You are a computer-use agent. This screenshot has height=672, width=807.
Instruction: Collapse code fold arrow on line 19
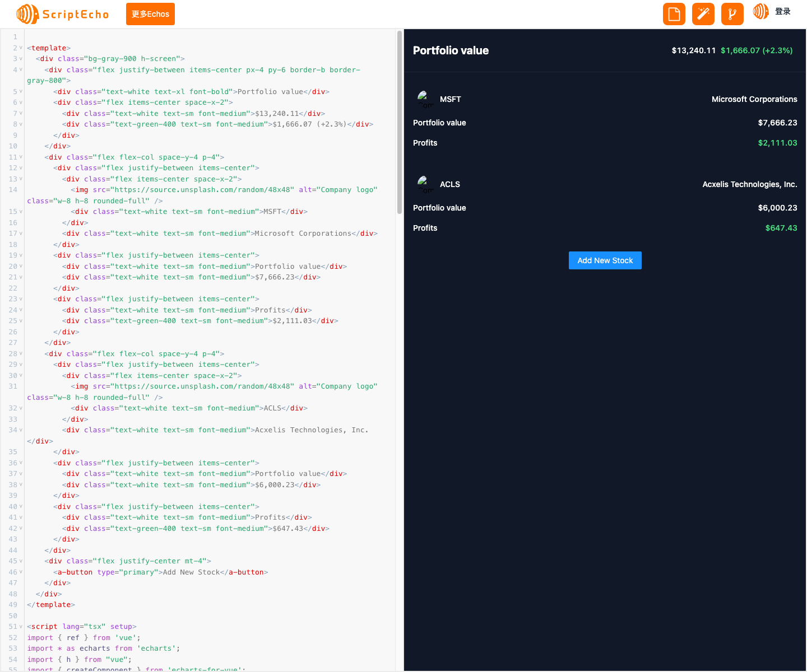[21, 255]
